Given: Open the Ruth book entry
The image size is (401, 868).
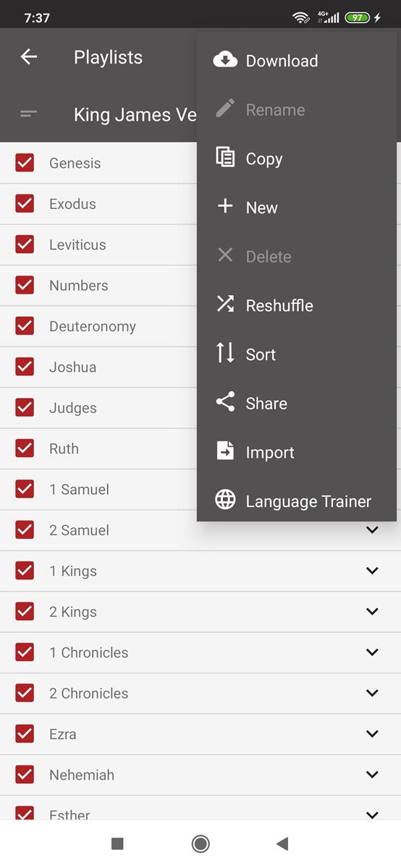Looking at the screenshot, I should 64,448.
